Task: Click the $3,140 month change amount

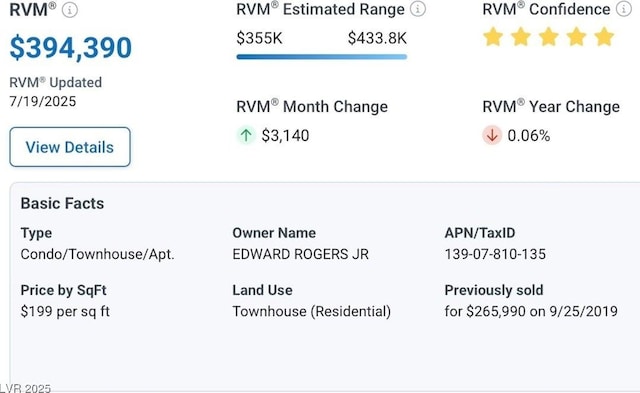Action: (x=285, y=135)
